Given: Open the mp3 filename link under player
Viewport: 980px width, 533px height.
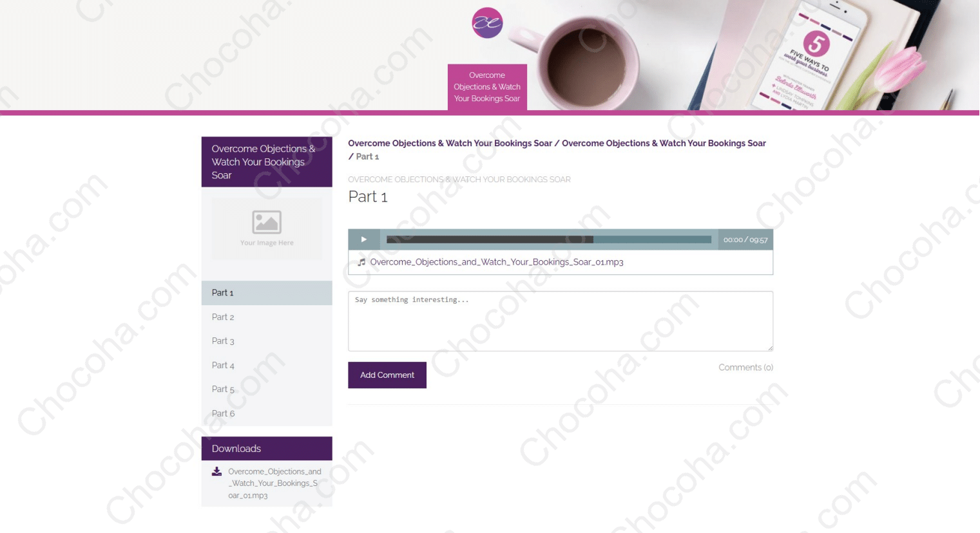Looking at the screenshot, I should 497,262.
